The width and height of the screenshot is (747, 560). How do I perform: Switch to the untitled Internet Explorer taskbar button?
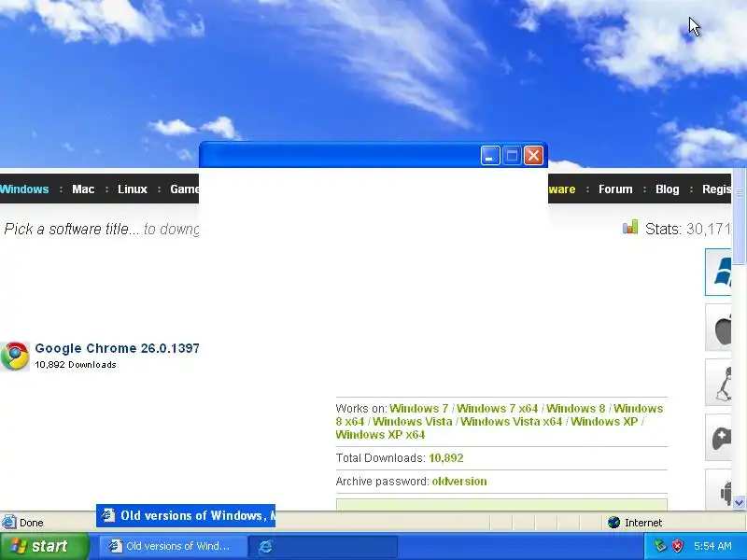click(x=323, y=546)
